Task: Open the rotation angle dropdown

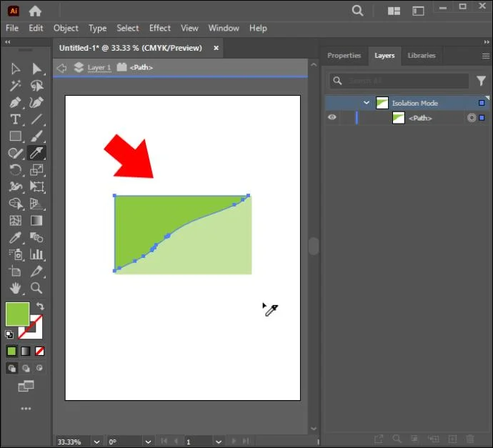Action: [x=149, y=442]
